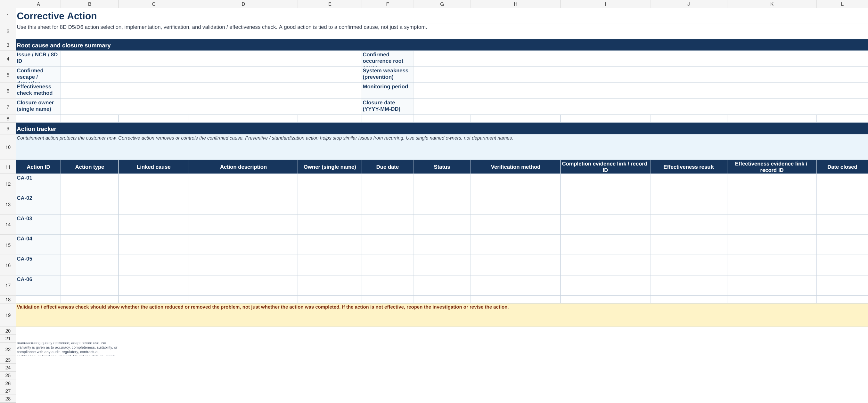Click the input cell next to Issue / NCR / 8D ID
The width and height of the screenshot is (868, 403).
211,59
